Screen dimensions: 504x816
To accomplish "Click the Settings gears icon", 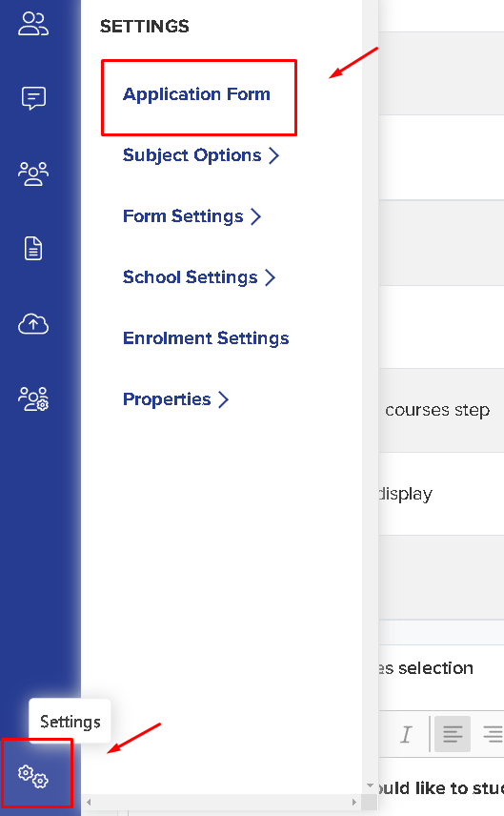I will click(33, 777).
